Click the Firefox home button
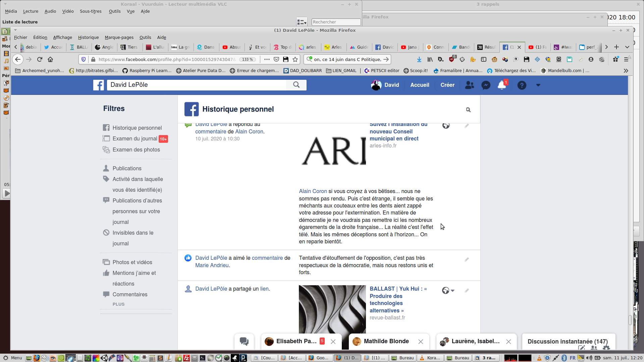 point(50,59)
